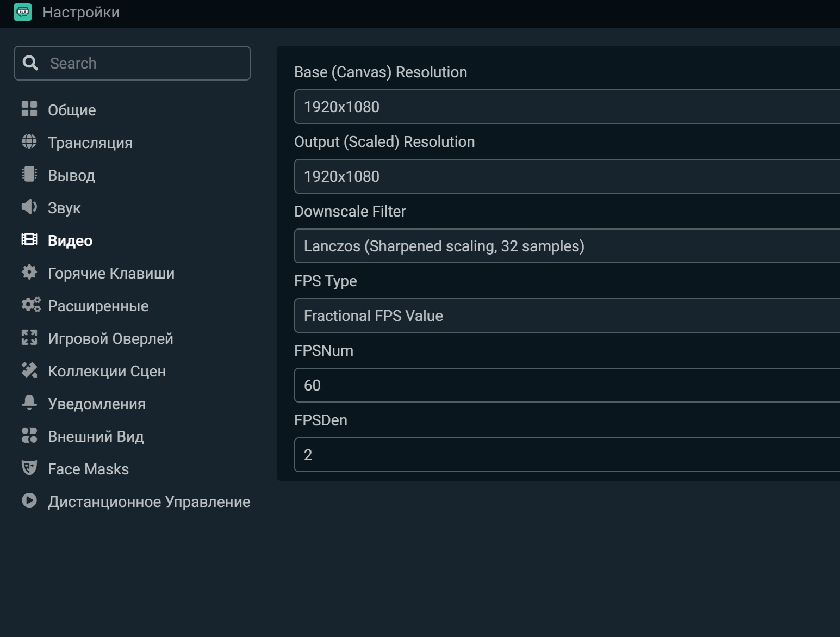This screenshot has height=637, width=840.
Task: Click the Streamlabs app logo icon
Action: pos(23,11)
